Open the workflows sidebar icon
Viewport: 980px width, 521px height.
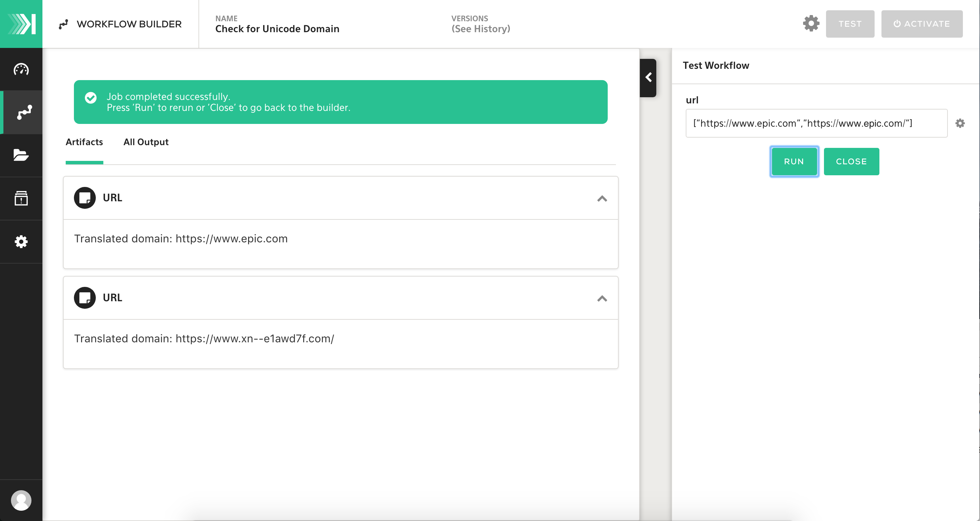point(24,112)
